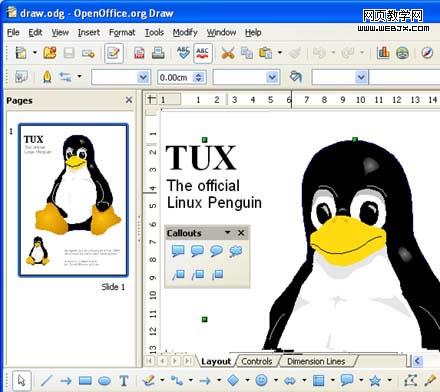This screenshot has height=392, width=440.
Task: Open the Modify menu
Action: click(x=185, y=32)
